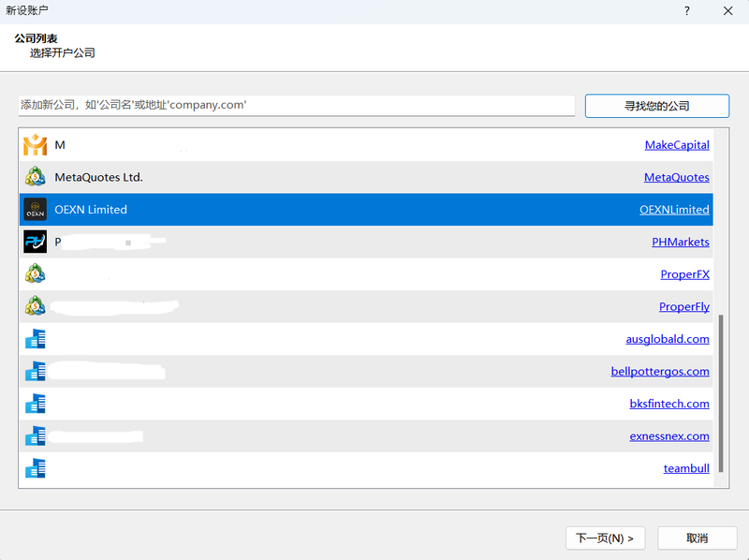Click the 下一页(N) > button
The width and height of the screenshot is (749, 560).
pyautogui.click(x=605, y=538)
